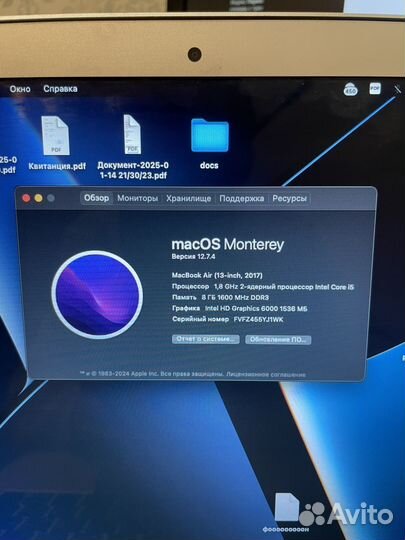Click the 8 ГБ 1600 MHz DDR3 value
This screenshot has width=405, height=540.
pyautogui.click(x=235, y=297)
